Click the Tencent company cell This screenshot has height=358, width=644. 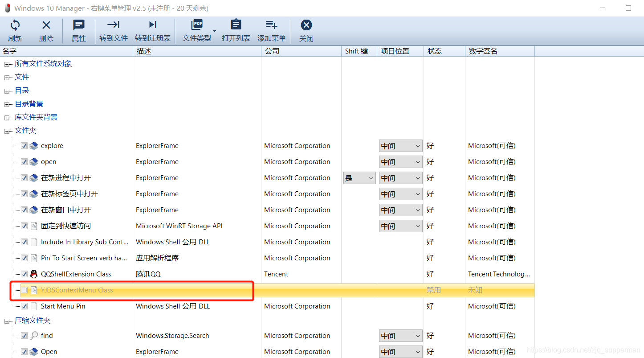(x=276, y=274)
